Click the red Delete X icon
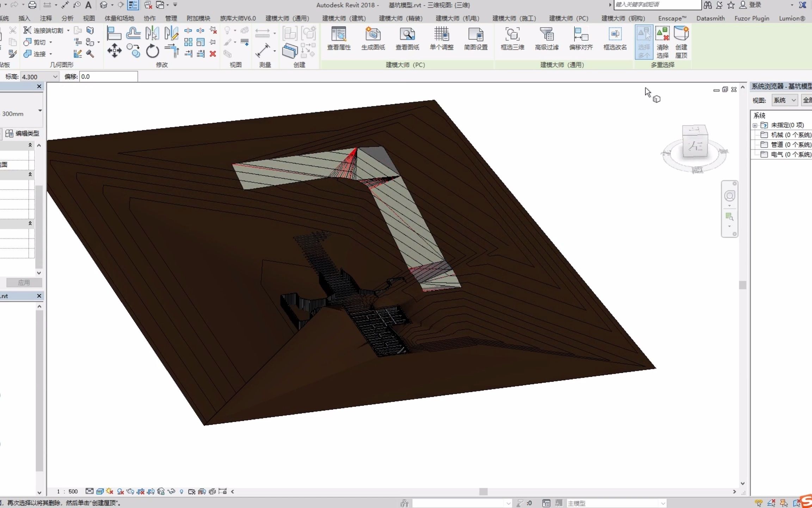The height and width of the screenshot is (508, 812). coord(213,54)
